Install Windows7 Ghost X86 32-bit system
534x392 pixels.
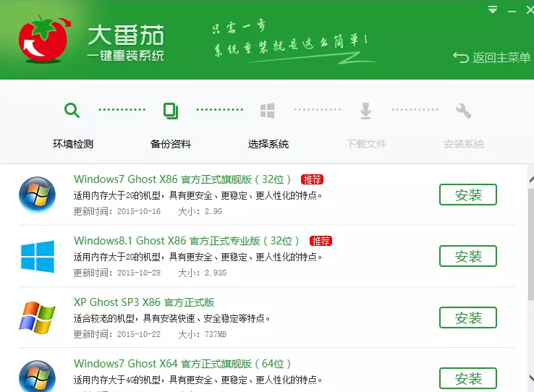(x=468, y=195)
